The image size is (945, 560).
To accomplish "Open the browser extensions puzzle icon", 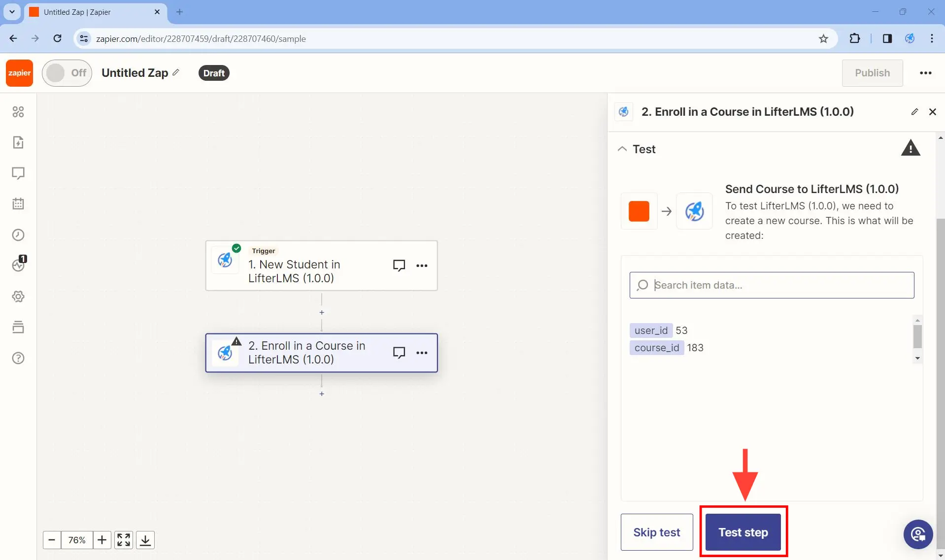I will 855,38.
